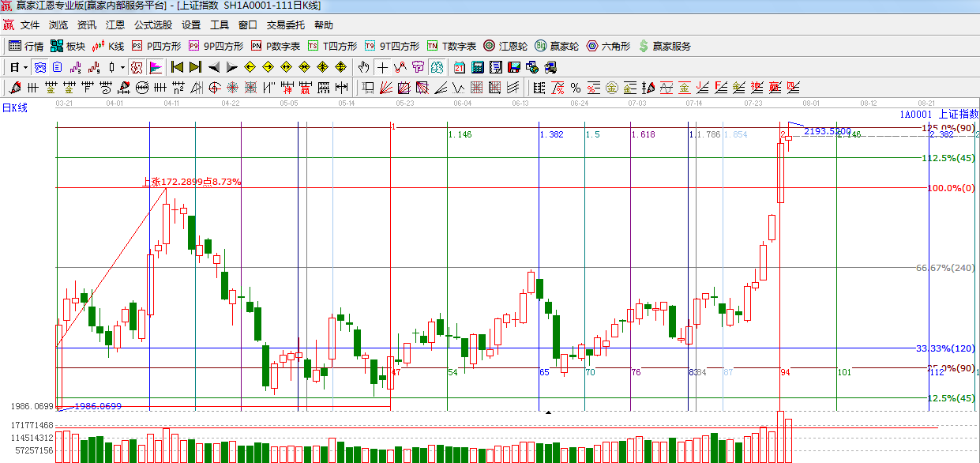The height and width of the screenshot is (463, 980).
Task: Click the green dollar sign icon
Action: tap(644, 47)
